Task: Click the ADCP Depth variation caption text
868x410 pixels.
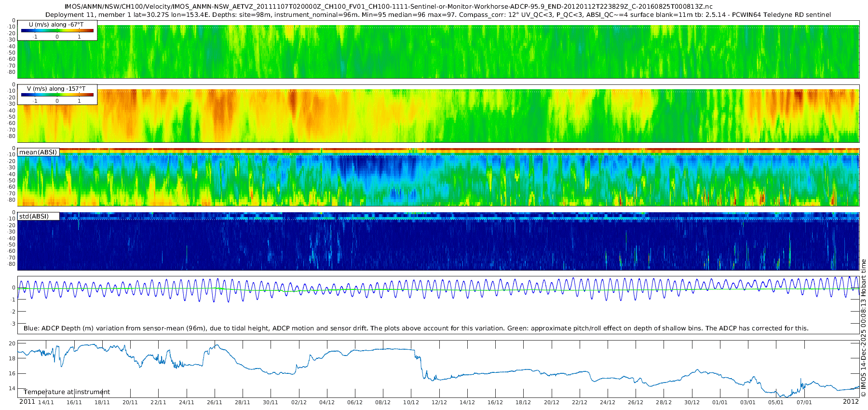Action: [x=416, y=328]
